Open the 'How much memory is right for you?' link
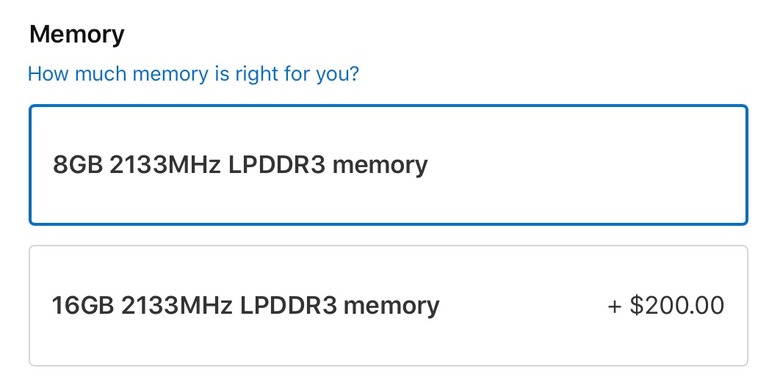780x390 pixels. 194,74
